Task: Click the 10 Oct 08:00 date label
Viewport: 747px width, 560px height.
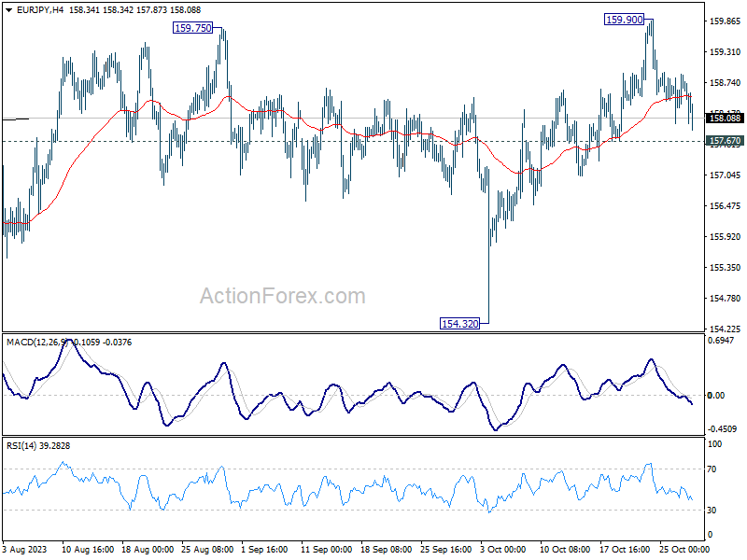Action: tap(565, 550)
